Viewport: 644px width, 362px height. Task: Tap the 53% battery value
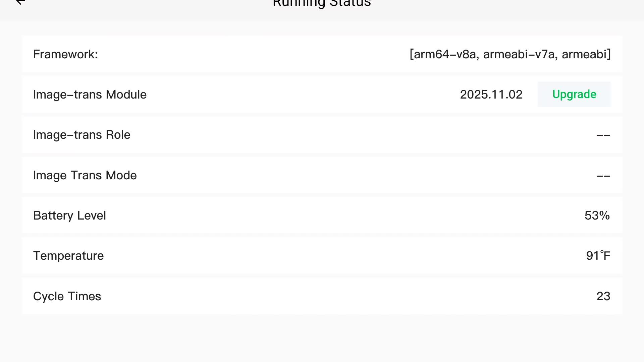[x=597, y=216]
